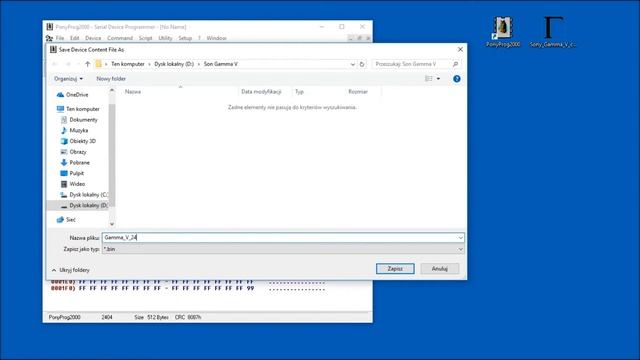The width and height of the screenshot is (640, 360).
Task: Open Command menu in PonyProg window
Action: [x=120, y=38]
